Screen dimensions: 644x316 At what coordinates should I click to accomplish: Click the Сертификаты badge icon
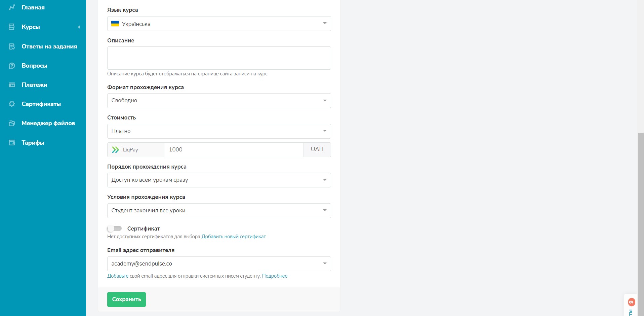point(12,104)
